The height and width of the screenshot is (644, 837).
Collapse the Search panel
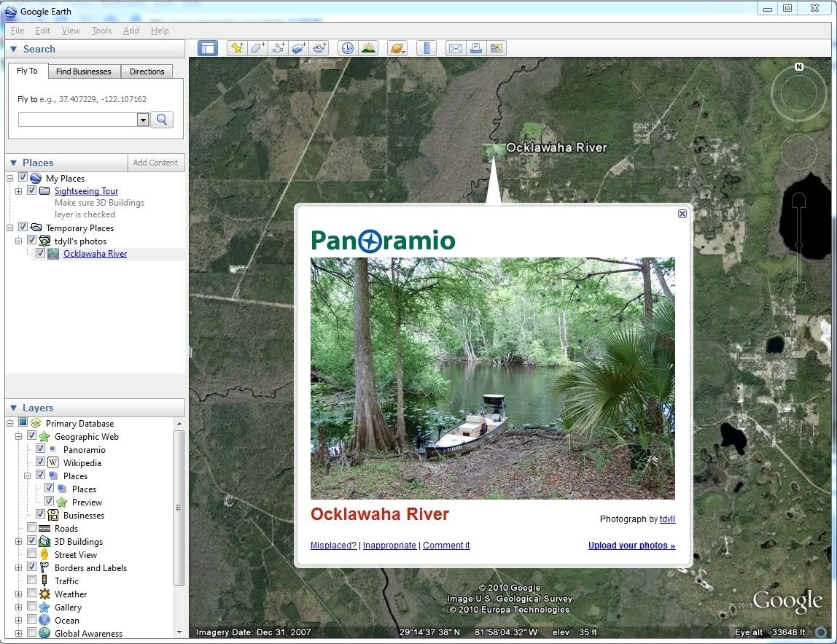(14, 49)
